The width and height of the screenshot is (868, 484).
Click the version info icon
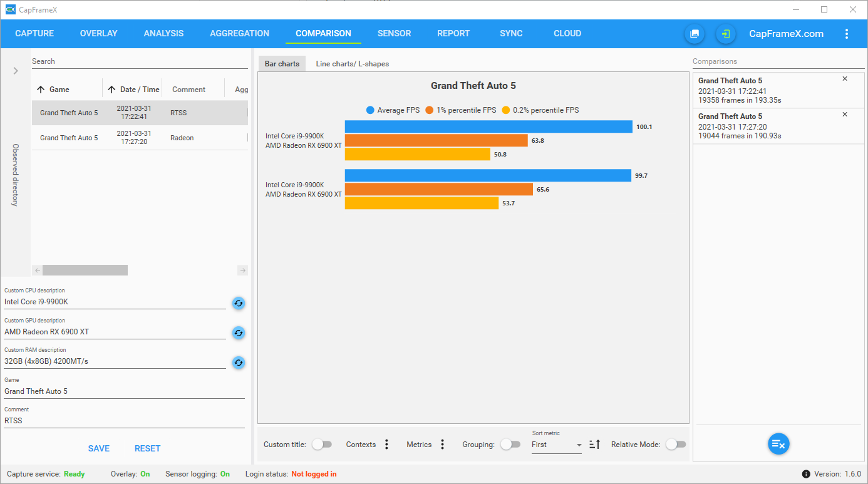pos(806,474)
